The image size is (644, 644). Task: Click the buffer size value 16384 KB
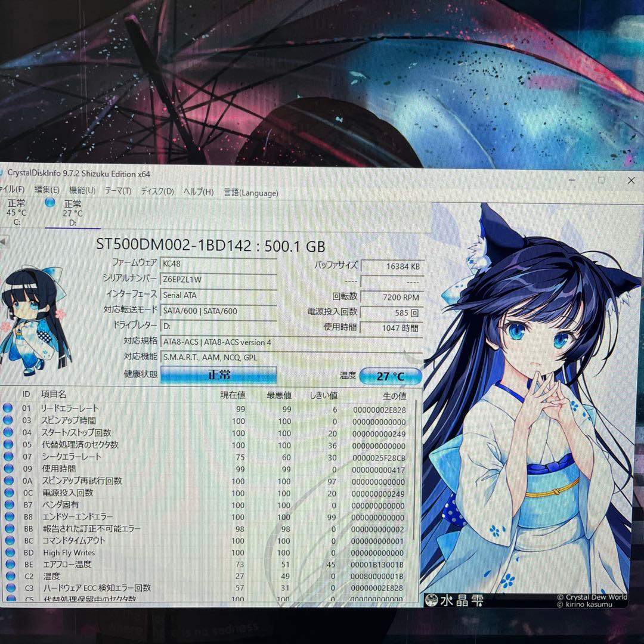click(x=392, y=266)
